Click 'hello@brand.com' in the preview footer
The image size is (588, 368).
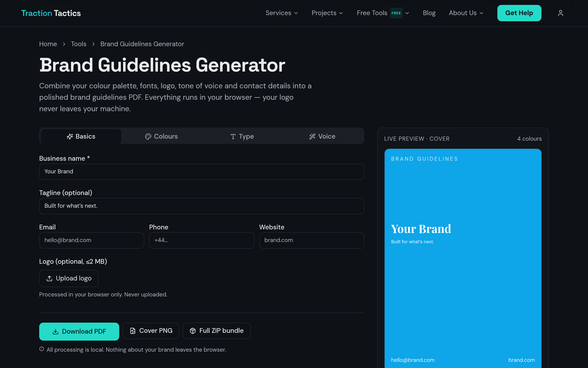point(413,360)
